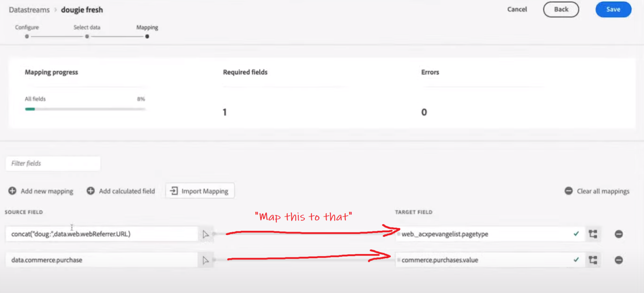Cancel the mapping changes
This screenshot has height=293, width=644.
pyautogui.click(x=517, y=9)
